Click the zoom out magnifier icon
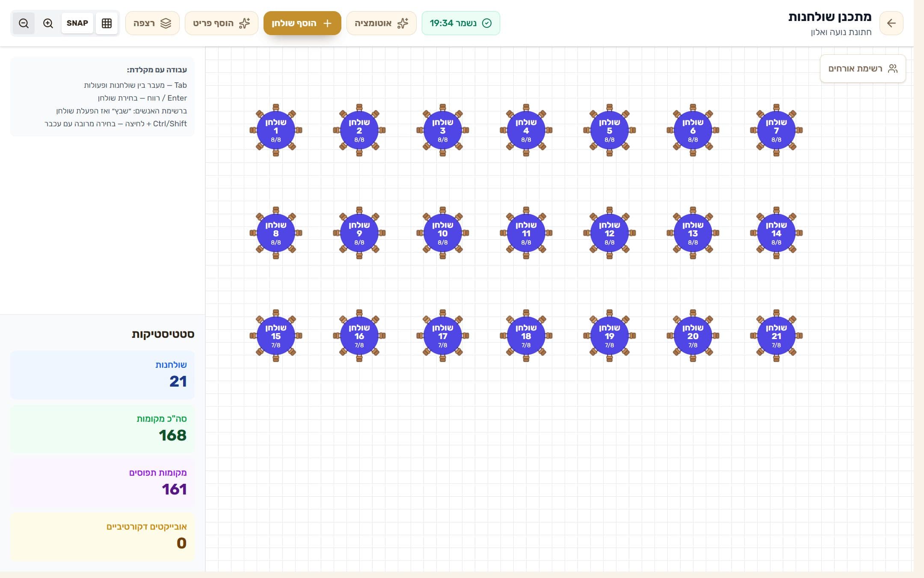This screenshot has height=578, width=924. click(24, 23)
